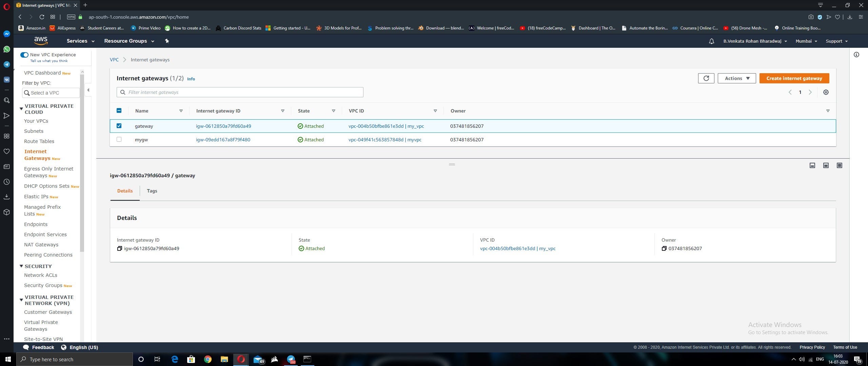Toggle the New VPC Experience switch

pos(24,55)
